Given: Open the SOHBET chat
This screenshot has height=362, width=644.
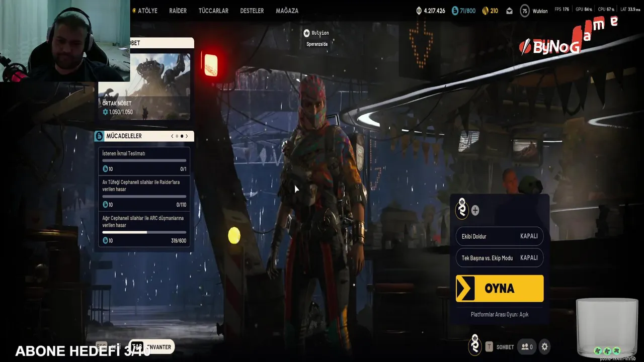Looking at the screenshot, I should (505, 347).
